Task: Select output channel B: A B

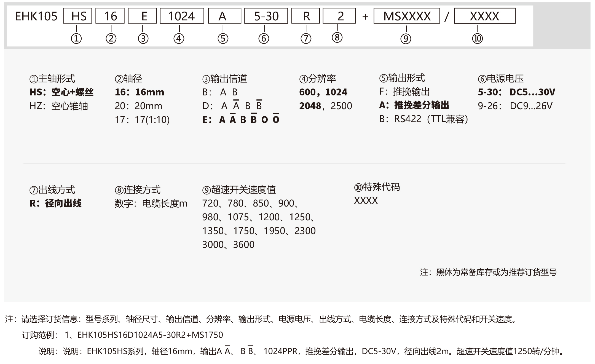Action: (x=220, y=92)
